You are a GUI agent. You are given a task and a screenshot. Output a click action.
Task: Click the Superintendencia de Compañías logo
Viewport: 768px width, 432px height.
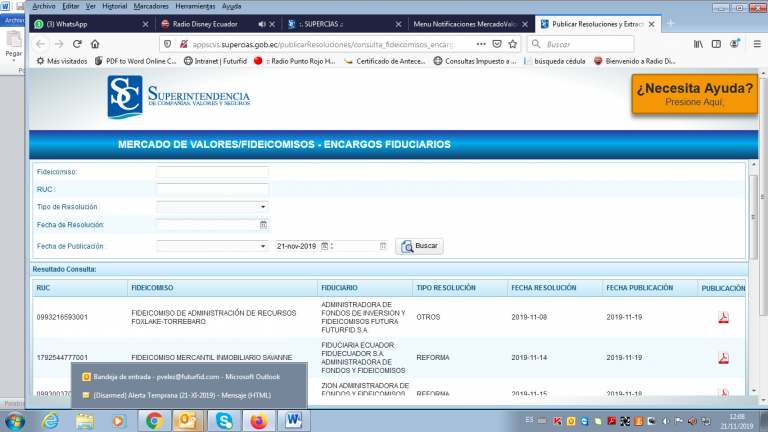point(179,97)
